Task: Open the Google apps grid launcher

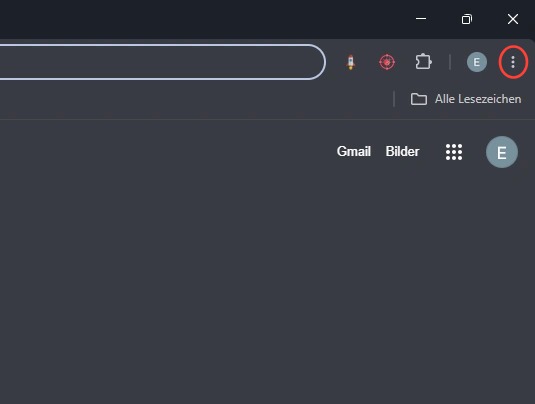Action: 454,152
